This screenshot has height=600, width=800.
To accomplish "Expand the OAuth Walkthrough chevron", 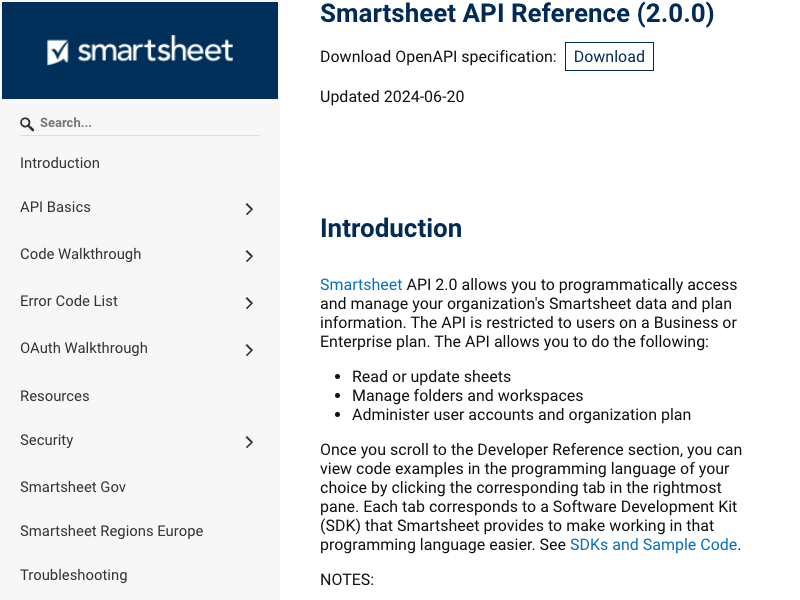I will pos(249,350).
